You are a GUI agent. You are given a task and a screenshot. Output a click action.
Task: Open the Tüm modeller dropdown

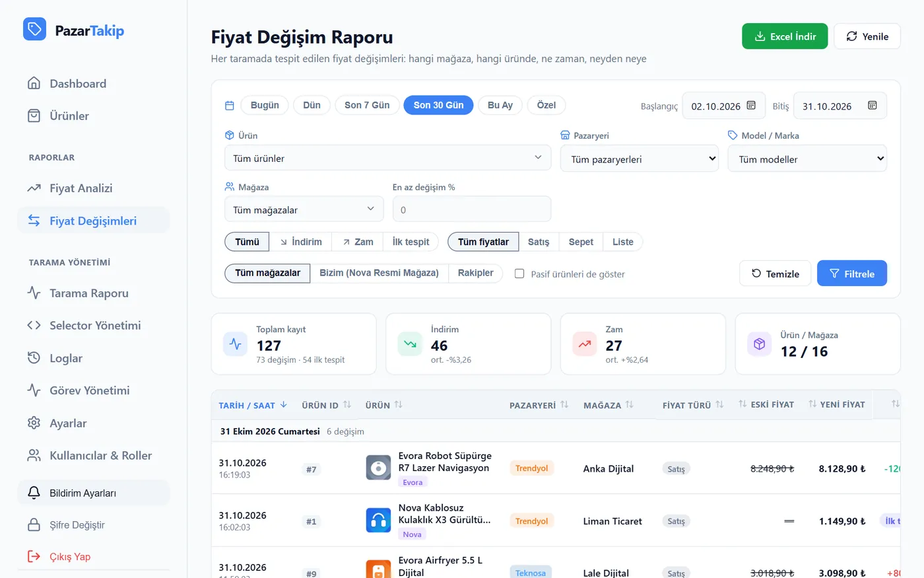807,159
